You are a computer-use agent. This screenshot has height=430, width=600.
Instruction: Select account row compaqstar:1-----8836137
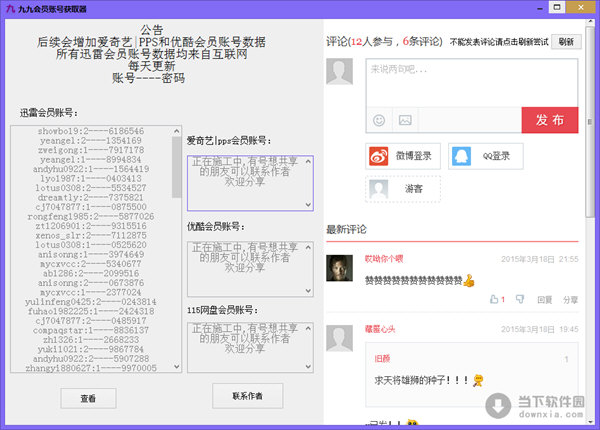(x=91, y=330)
